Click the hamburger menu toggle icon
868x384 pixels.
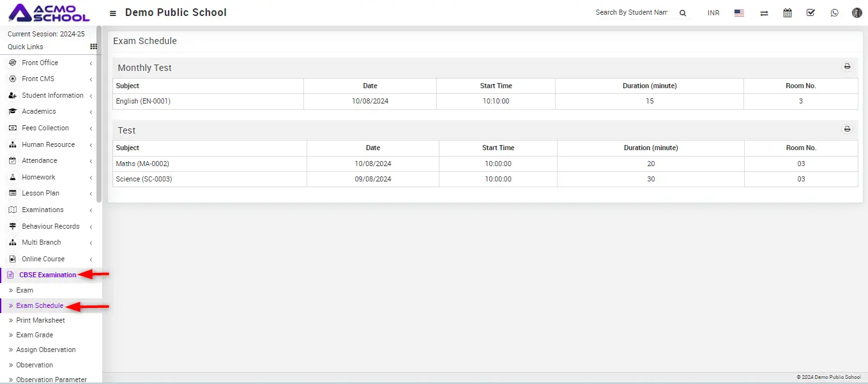(113, 13)
